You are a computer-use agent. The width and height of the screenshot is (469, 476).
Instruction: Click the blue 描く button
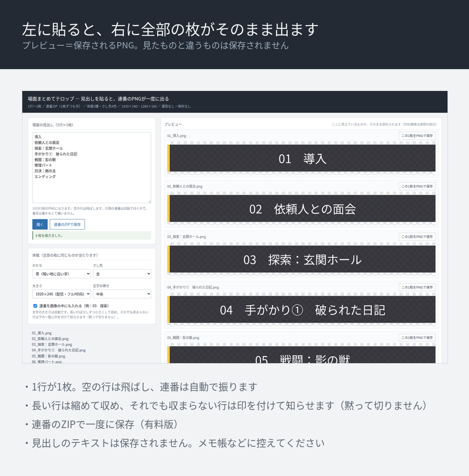[40, 225]
